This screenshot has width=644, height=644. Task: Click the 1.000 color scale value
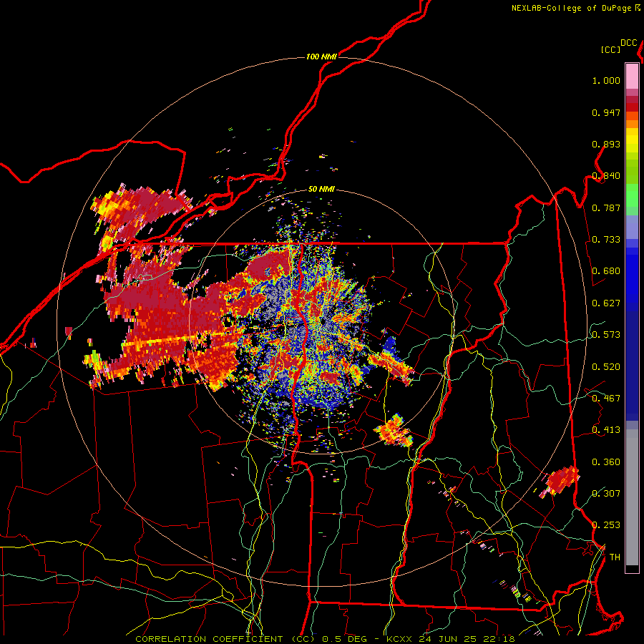(x=606, y=80)
